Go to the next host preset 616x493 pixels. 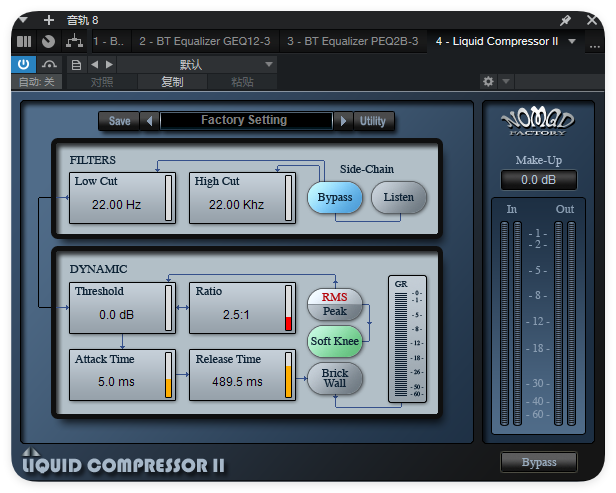pyautogui.click(x=110, y=64)
